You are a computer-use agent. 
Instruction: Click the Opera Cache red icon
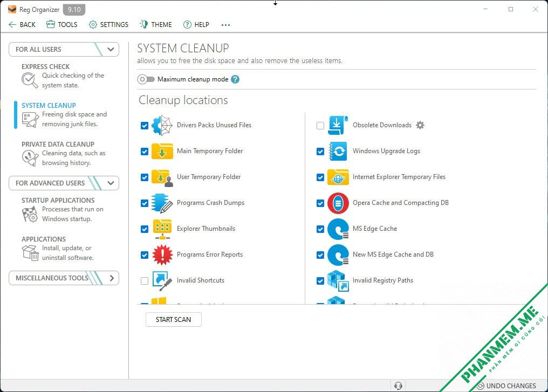(x=338, y=203)
